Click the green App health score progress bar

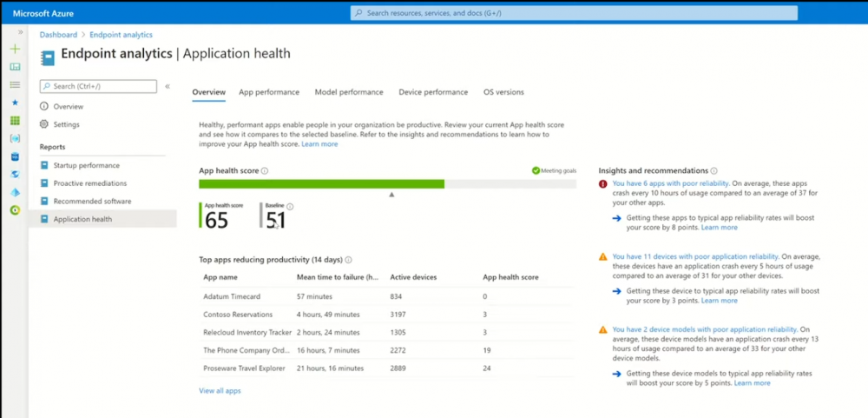click(x=322, y=184)
